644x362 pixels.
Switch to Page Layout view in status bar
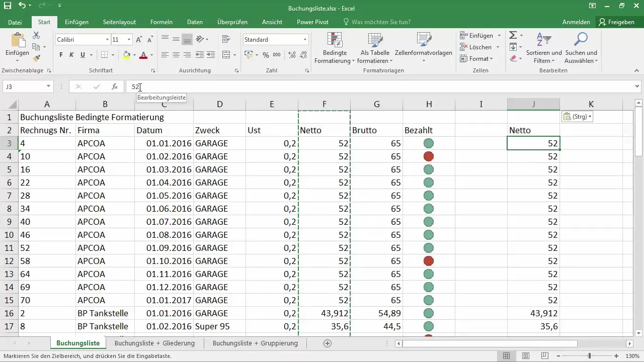click(525, 356)
